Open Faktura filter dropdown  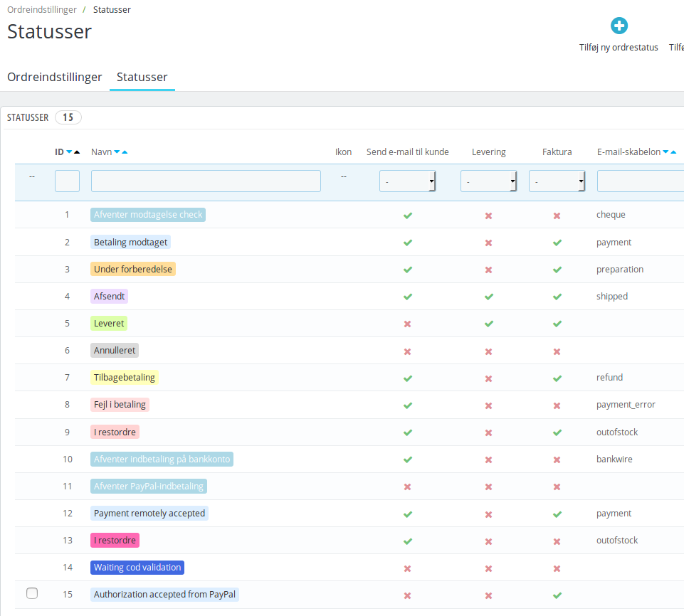(557, 181)
